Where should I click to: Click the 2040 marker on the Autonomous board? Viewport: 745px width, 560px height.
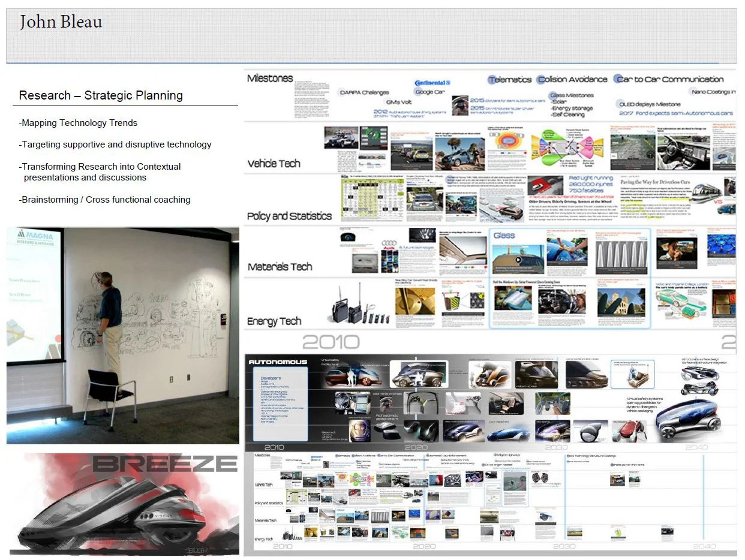pos(696,447)
